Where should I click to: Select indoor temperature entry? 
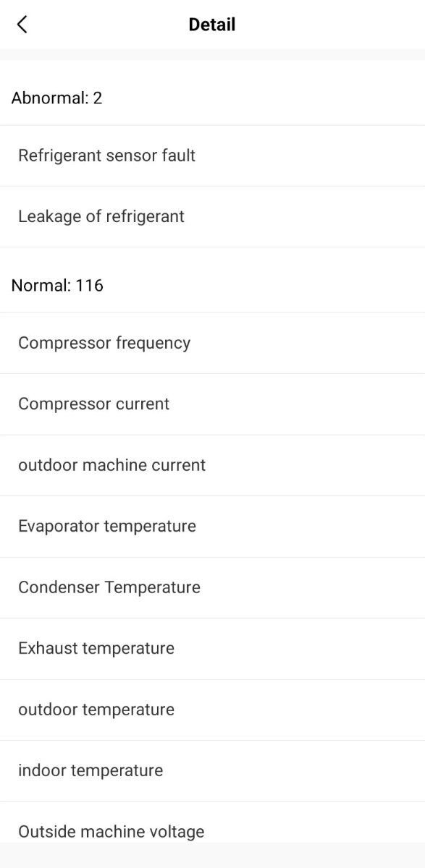[x=212, y=771]
